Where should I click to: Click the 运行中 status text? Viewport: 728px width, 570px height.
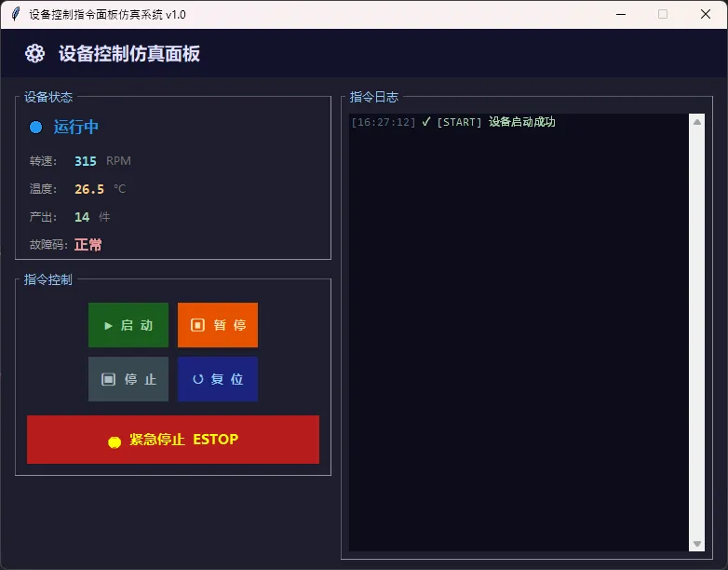[x=76, y=128]
